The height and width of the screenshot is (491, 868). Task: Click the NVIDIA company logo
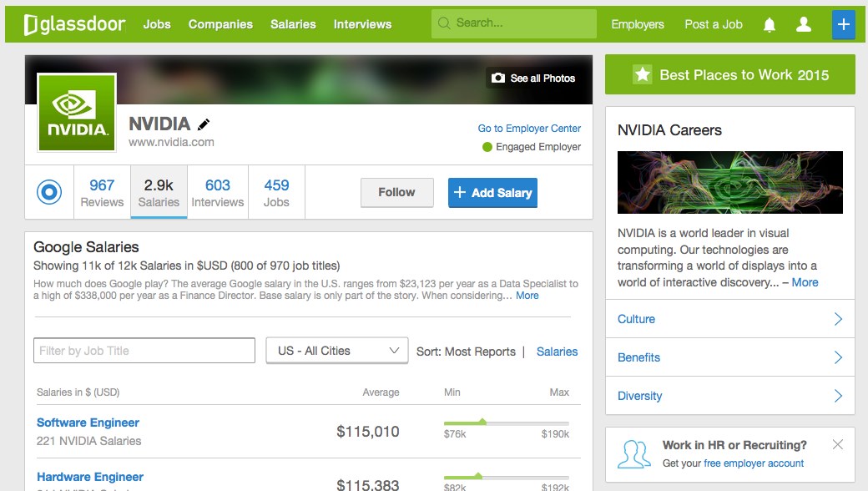77,113
